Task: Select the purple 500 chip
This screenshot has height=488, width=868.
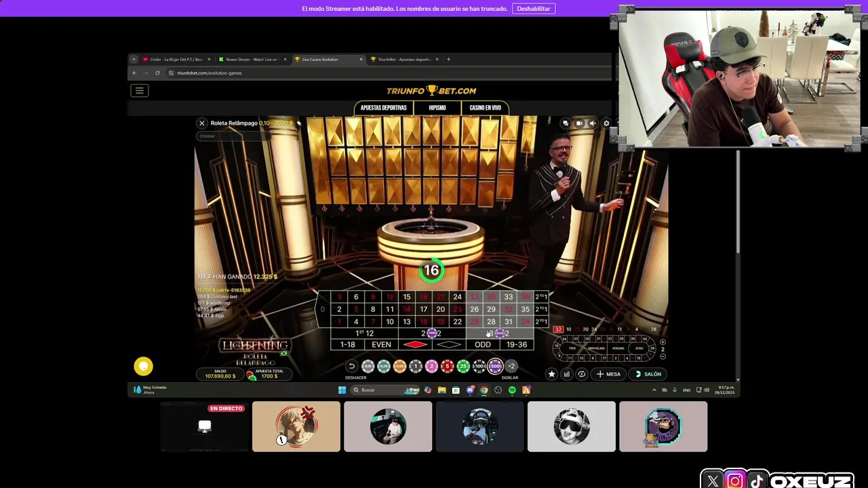Action: pos(496,366)
